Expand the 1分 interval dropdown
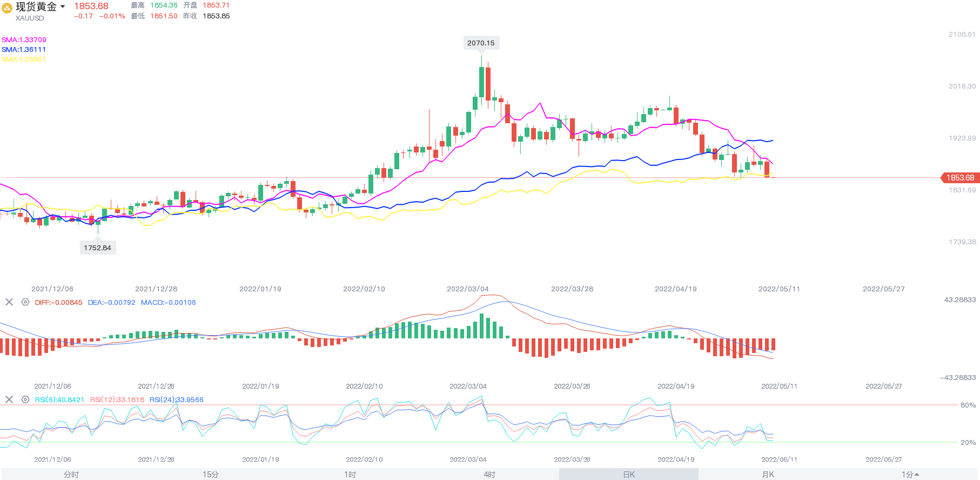The width and height of the screenshot is (980, 480). (910, 474)
